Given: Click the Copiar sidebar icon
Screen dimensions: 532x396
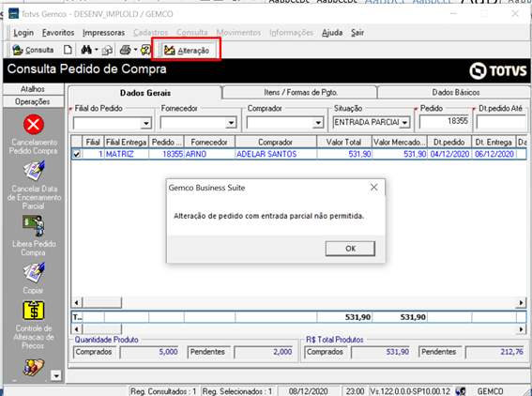Looking at the screenshot, I should [34, 273].
